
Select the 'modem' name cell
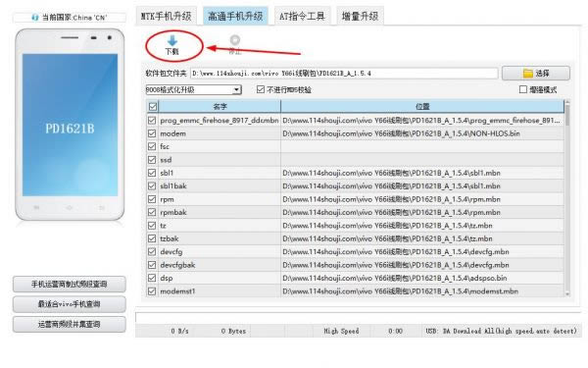[x=220, y=133]
